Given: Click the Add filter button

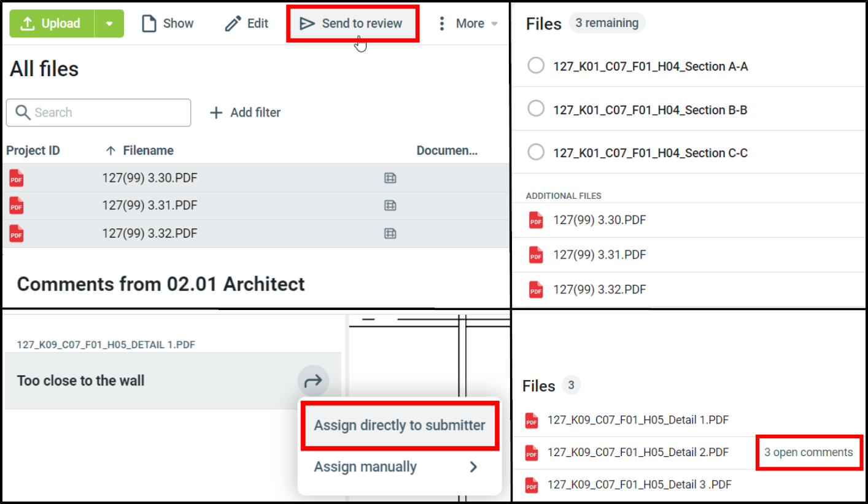Looking at the screenshot, I should pos(246,112).
